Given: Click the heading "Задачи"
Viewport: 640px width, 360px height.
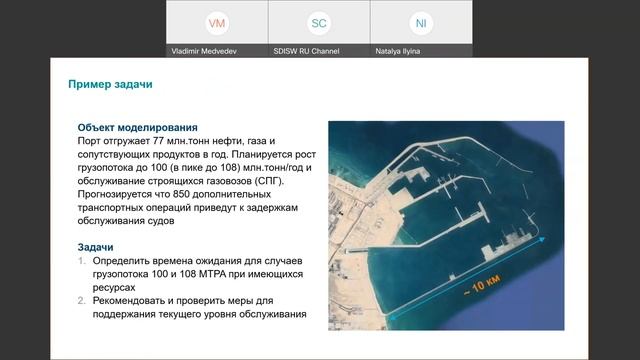Looking at the screenshot, I should tap(96, 247).
